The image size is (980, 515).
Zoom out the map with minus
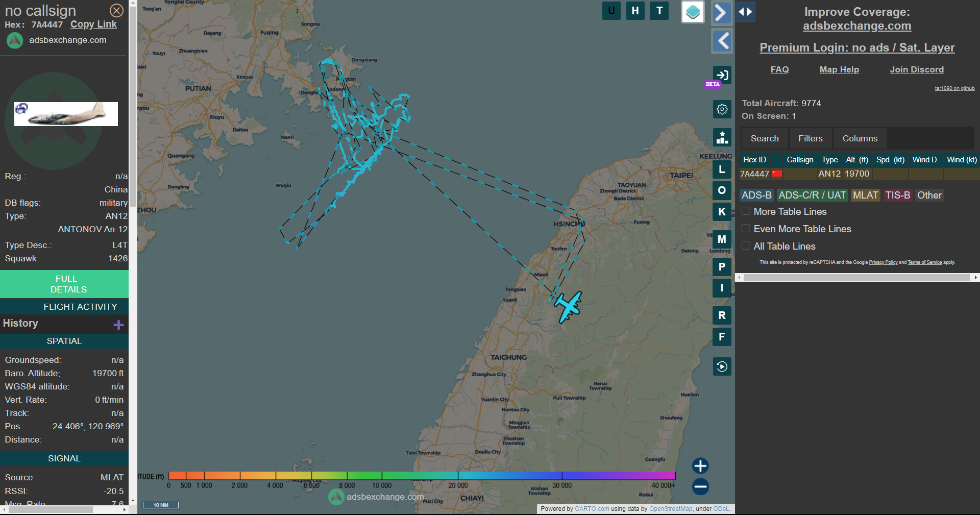tap(700, 486)
